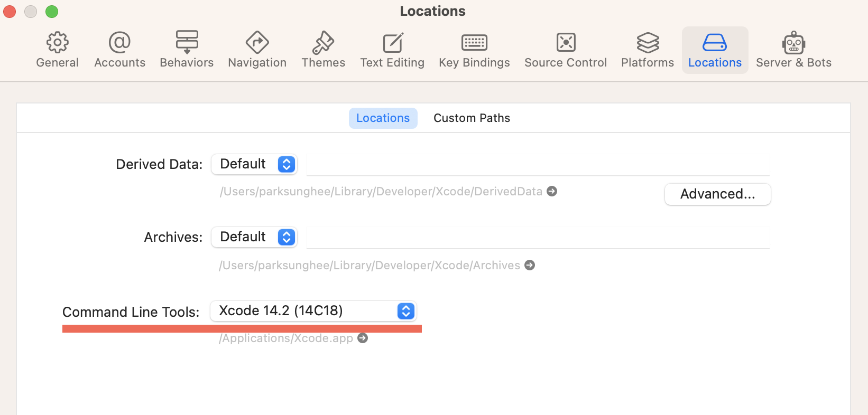The image size is (868, 415).
Task: Open the Text Editing preferences pane
Action: (392, 50)
